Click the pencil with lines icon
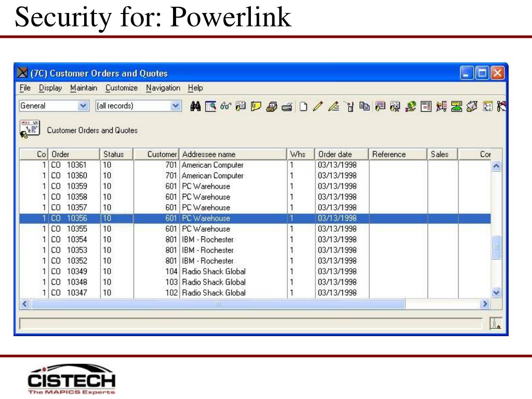The height and width of the screenshot is (399, 532). (334, 107)
